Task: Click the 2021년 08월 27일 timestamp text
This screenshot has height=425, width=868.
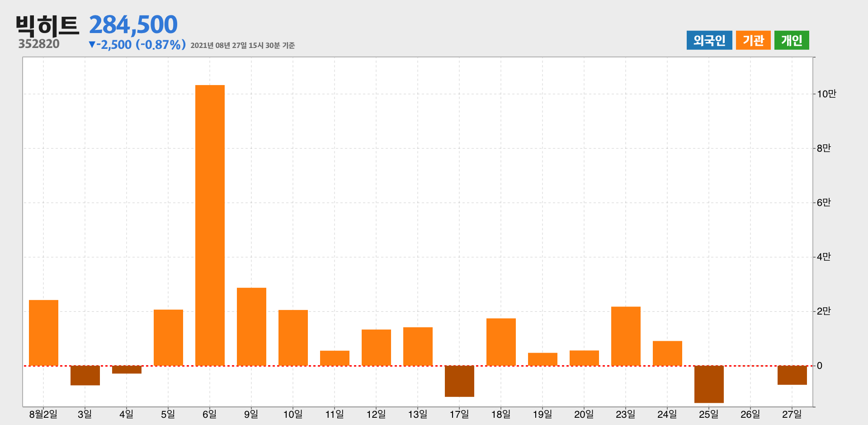Action: (243, 46)
